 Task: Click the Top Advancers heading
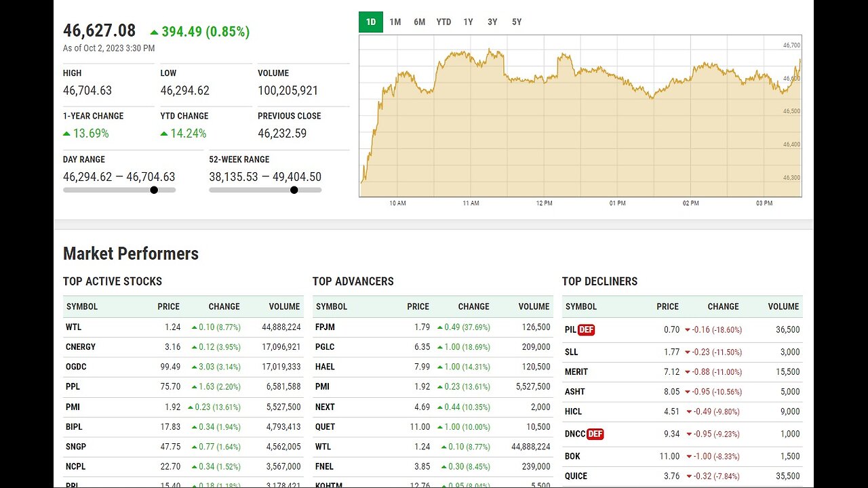click(x=353, y=281)
